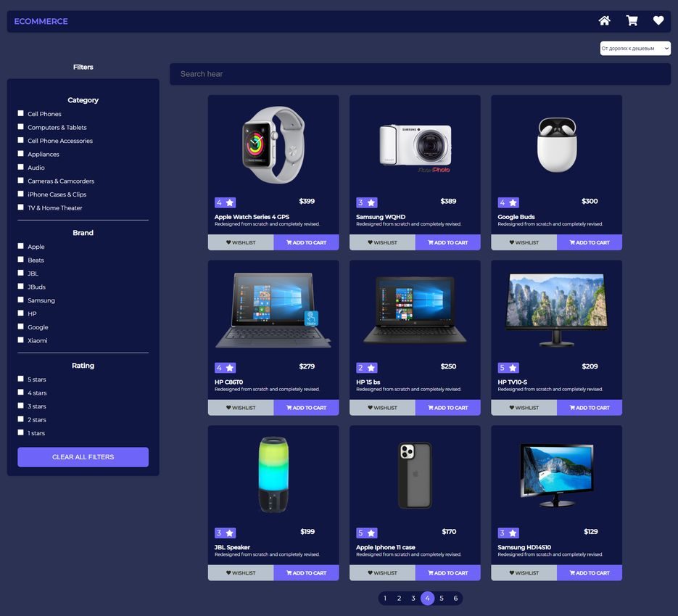Open the Samsung WQHD camera image

(x=415, y=147)
